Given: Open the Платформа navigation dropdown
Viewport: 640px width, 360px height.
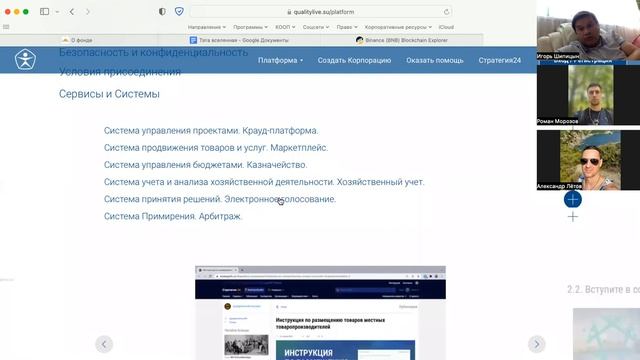Looking at the screenshot, I should (x=280, y=60).
